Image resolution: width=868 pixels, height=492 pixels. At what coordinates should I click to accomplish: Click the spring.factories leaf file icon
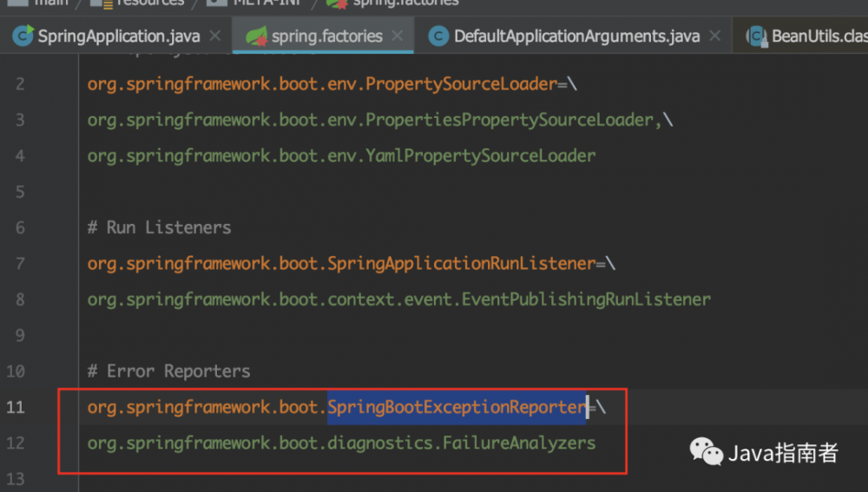pyautogui.click(x=256, y=36)
